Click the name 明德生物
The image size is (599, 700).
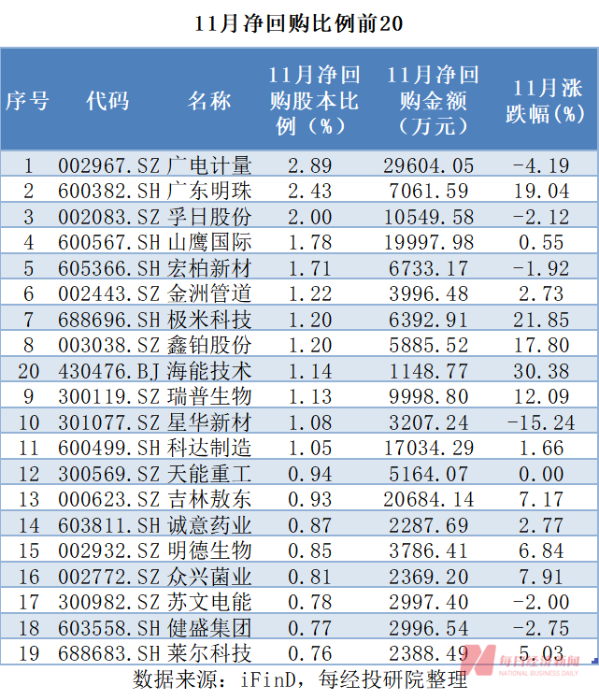point(209,550)
